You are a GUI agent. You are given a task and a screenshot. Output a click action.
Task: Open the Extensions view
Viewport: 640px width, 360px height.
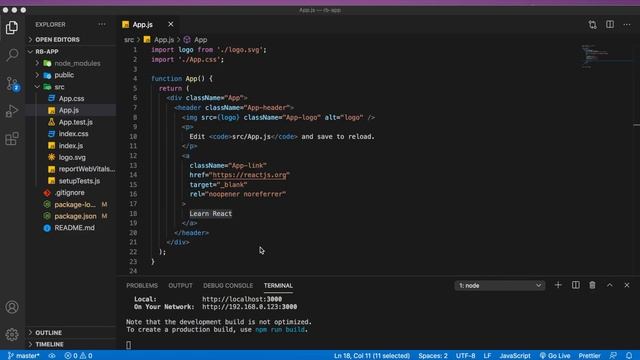(12, 138)
